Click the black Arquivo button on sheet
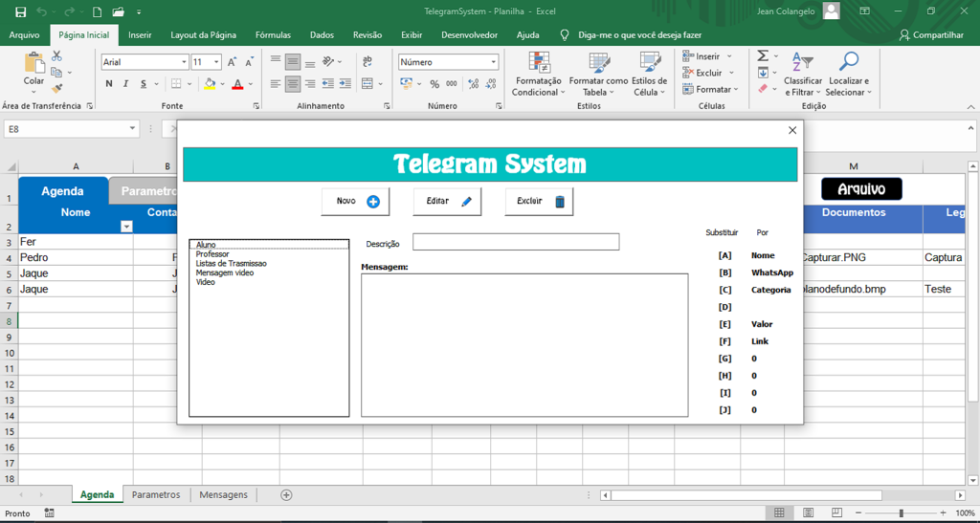Image resolution: width=980 pixels, height=523 pixels. (x=862, y=189)
